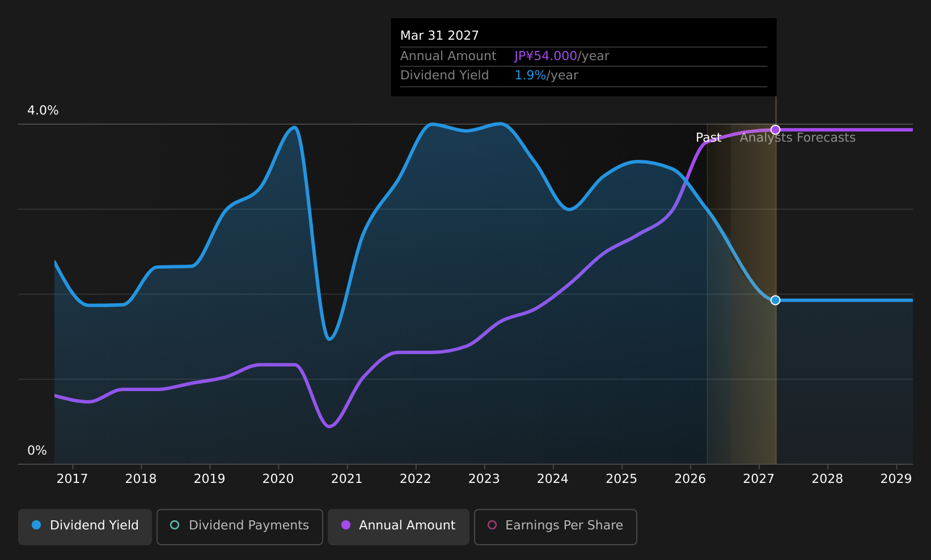
Task: Click the 2020 x-axis label
Action: point(278,479)
